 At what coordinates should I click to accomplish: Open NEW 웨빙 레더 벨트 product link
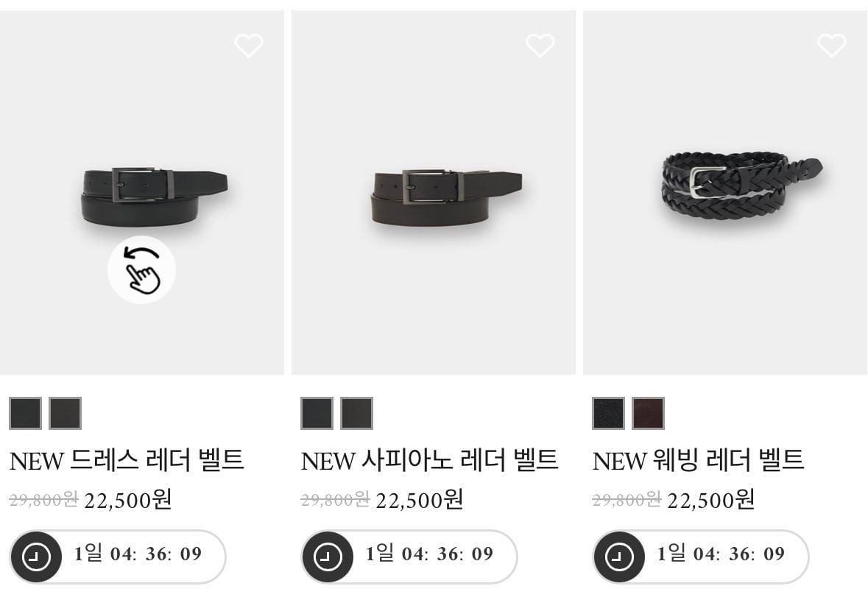[698, 460]
